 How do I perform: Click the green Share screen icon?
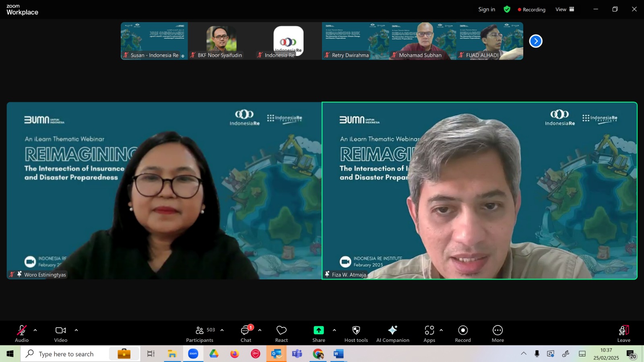tap(318, 330)
